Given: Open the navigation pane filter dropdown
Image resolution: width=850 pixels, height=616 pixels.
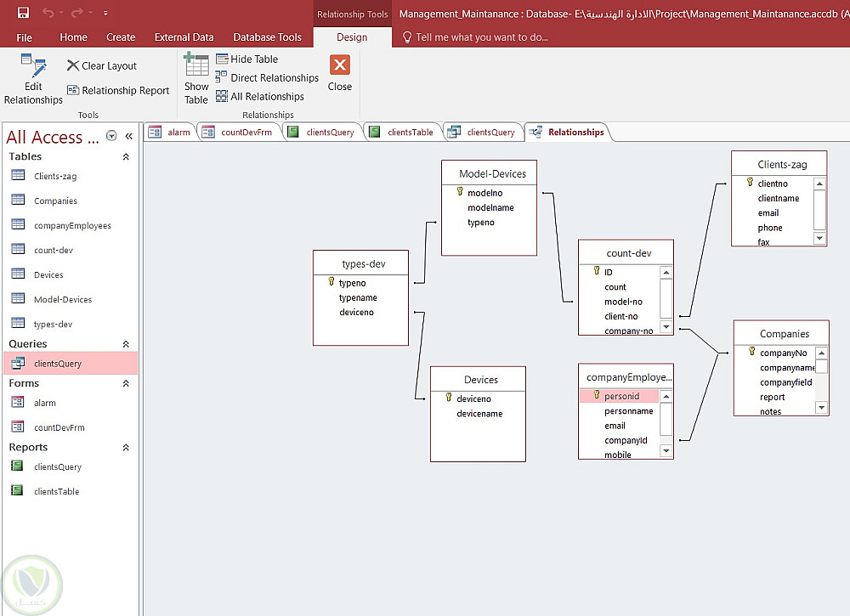Looking at the screenshot, I should coord(111,135).
